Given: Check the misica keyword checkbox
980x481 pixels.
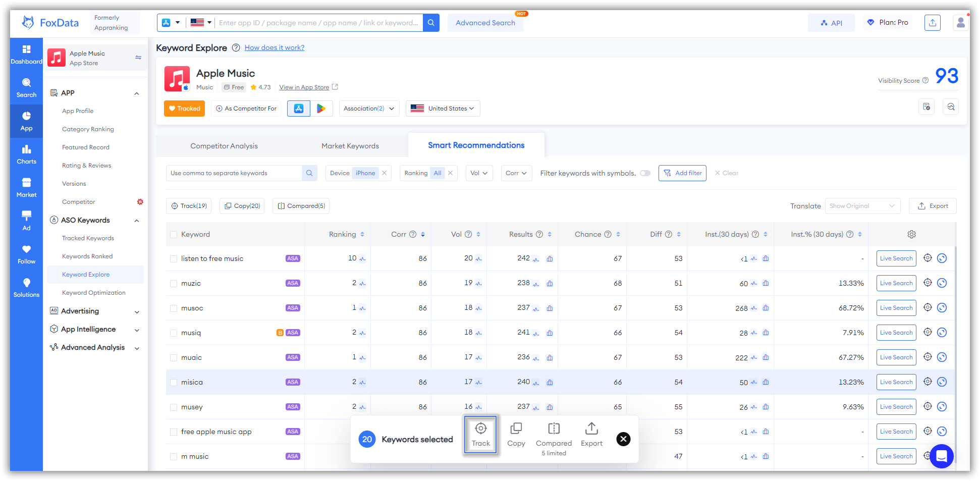Looking at the screenshot, I should (x=174, y=383).
